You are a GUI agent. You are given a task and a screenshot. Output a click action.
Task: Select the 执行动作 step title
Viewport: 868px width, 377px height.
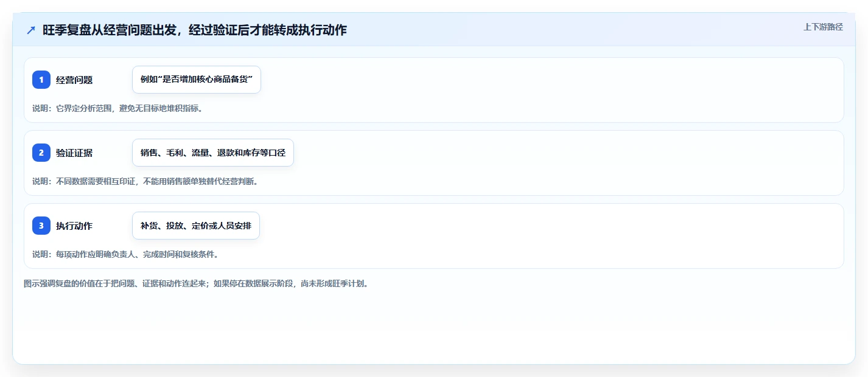(x=74, y=226)
